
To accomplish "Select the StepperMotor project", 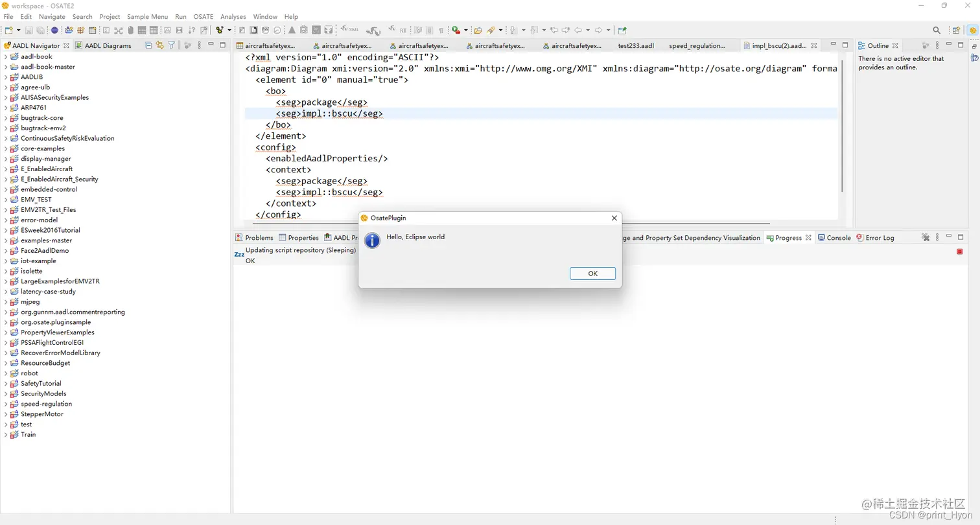I will 41,414.
